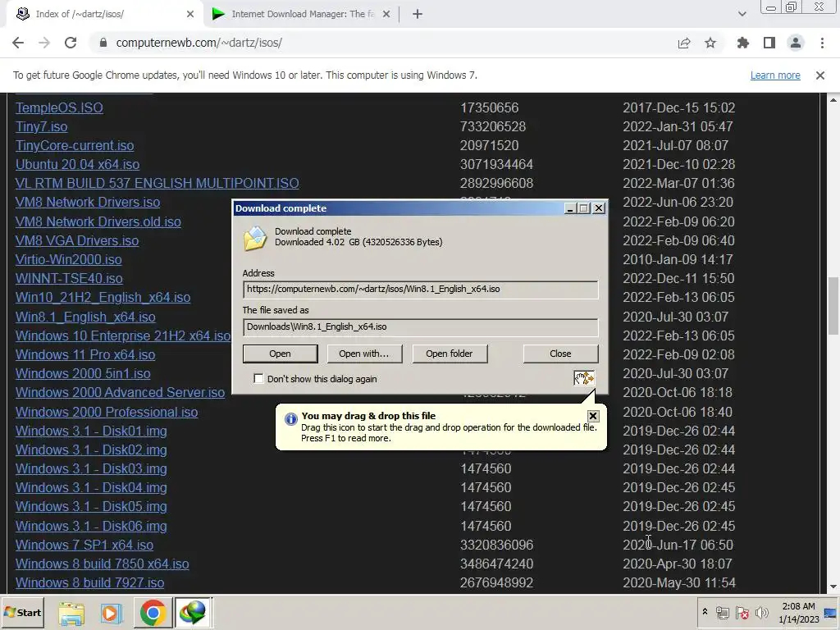840x630 pixels.
Task: Close the Index of /~dartz/isos/ tab
Action: pyautogui.click(x=190, y=15)
